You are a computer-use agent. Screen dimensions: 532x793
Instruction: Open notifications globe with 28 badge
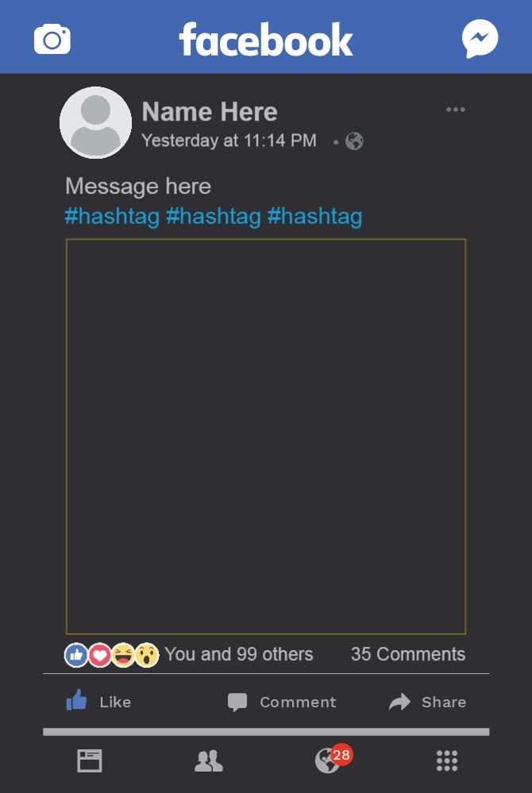click(x=328, y=760)
